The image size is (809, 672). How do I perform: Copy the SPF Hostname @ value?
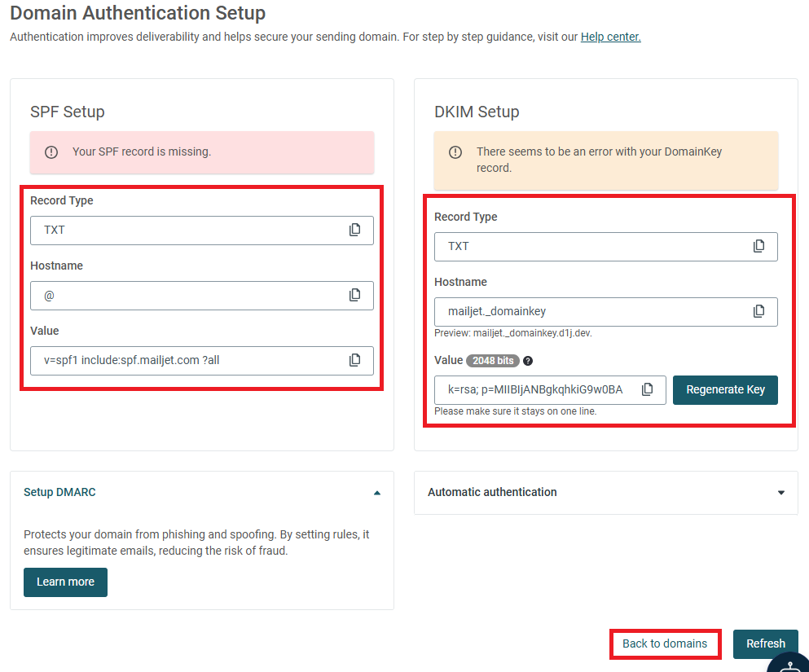click(x=354, y=295)
